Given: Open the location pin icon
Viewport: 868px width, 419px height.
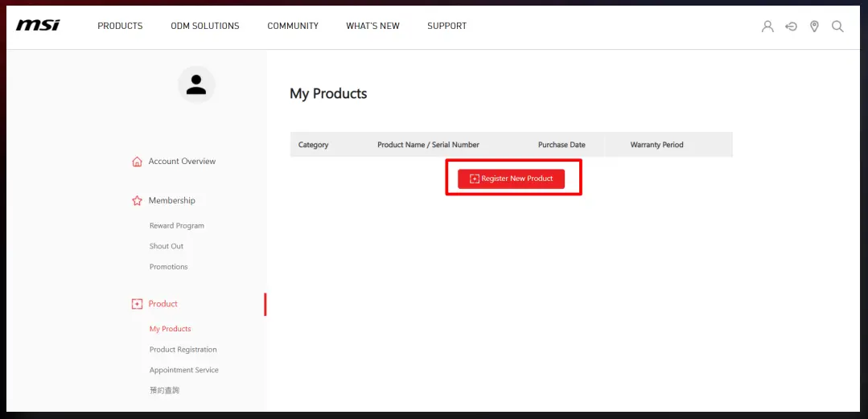Looking at the screenshot, I should (814, 26).
